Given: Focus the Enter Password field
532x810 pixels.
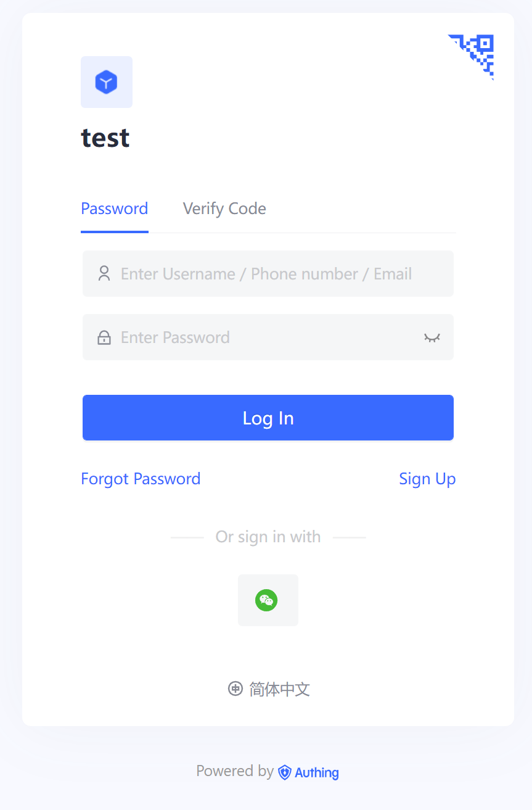Looking at the screenshot, I should pyautogui.click(x=247, y=337).
